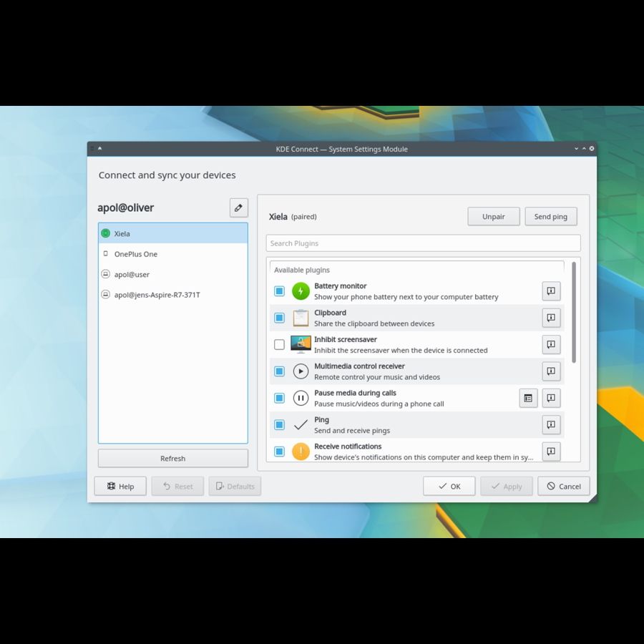Image resolution: width=644 pixels, height=644 pixels.
Task: Click the laptop icon beside apol@jens-Aspire-R7-371T
Action: pyautogui.click(x=106, y=295)
